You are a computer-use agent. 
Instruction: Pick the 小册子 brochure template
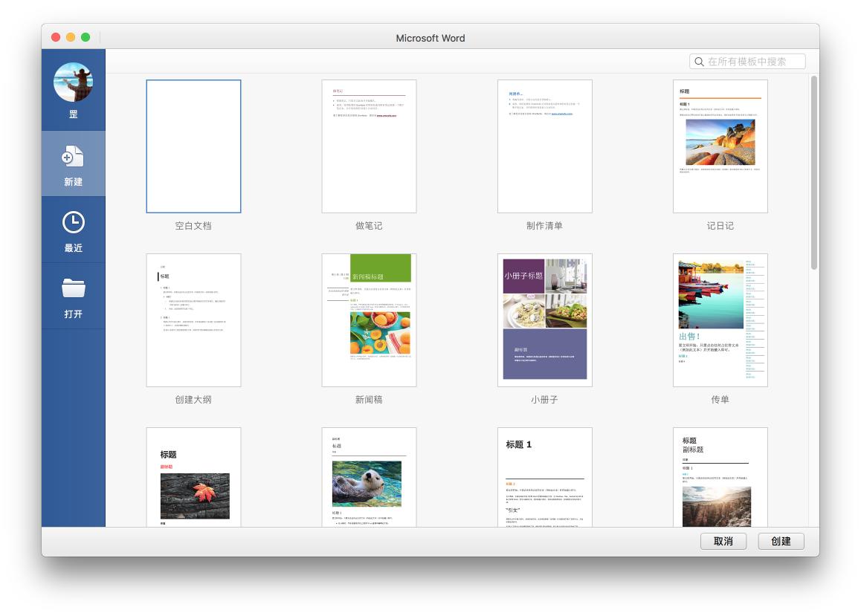pyautogui.click(x=544, y=320)
